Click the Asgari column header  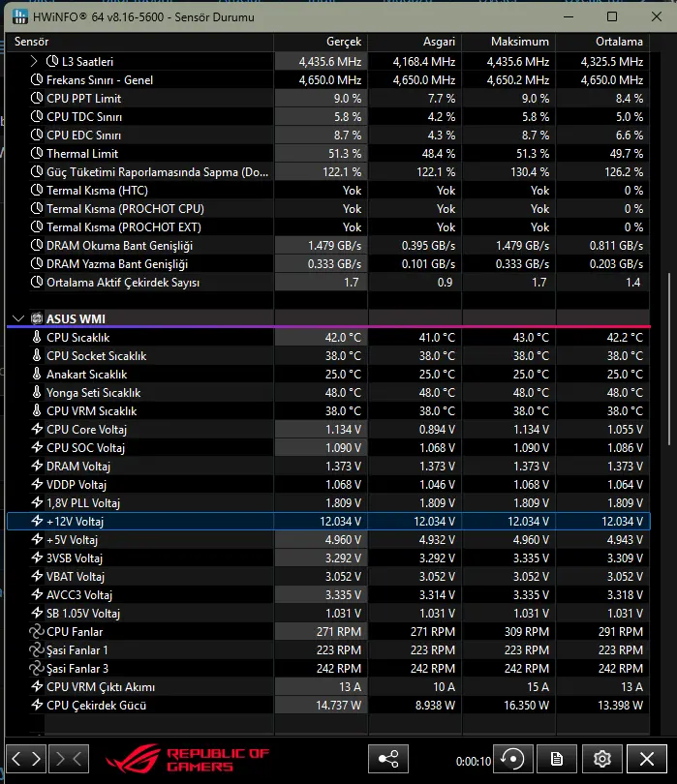point(415,42)
